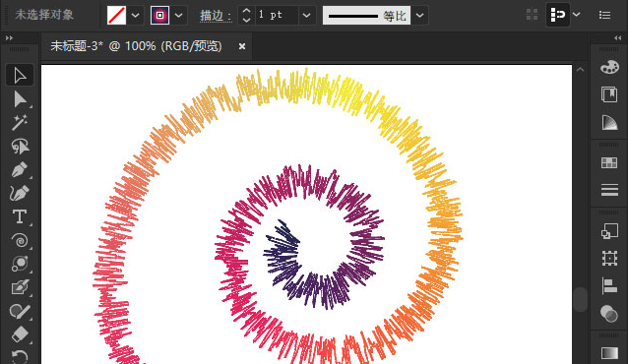This screenshot has width=628, height=364.
Task: Expand the left toolbar double arrows
Action: click(x=9, y=37)
